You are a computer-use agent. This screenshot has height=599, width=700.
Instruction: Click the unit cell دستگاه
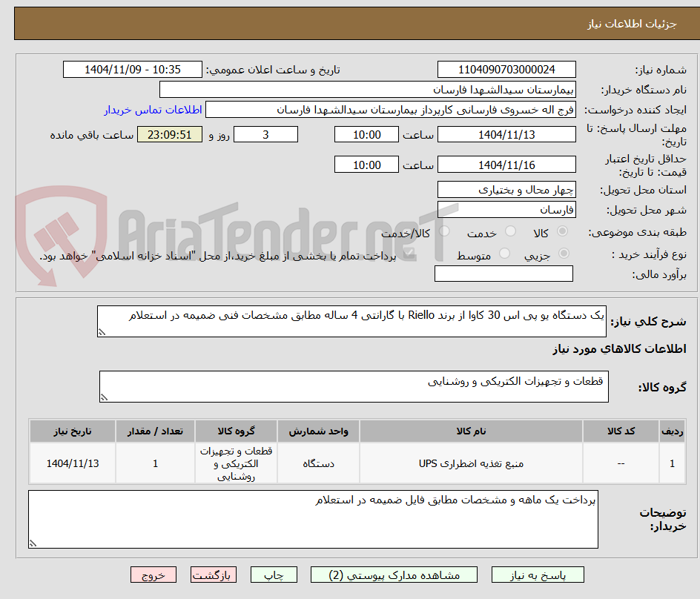tap(318, 464)
